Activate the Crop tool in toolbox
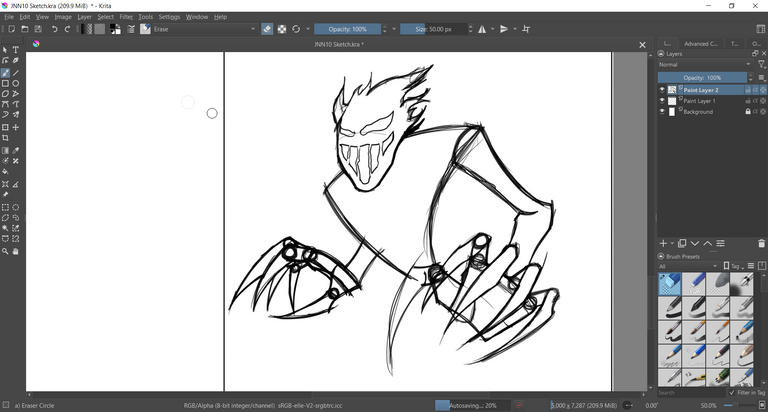Image resolution: width=768 pixels, height=412 pixels. pyautogui.click(x=5, y=138)
